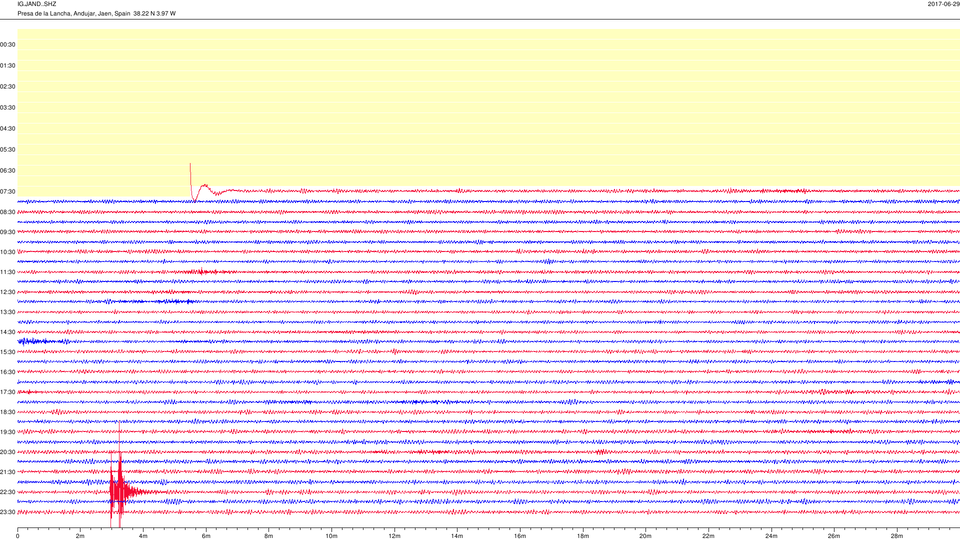Image resolution: width=960 pixels, height=540 pixels.
Task: Click the 21:30 time label
Action: [8, 472]
